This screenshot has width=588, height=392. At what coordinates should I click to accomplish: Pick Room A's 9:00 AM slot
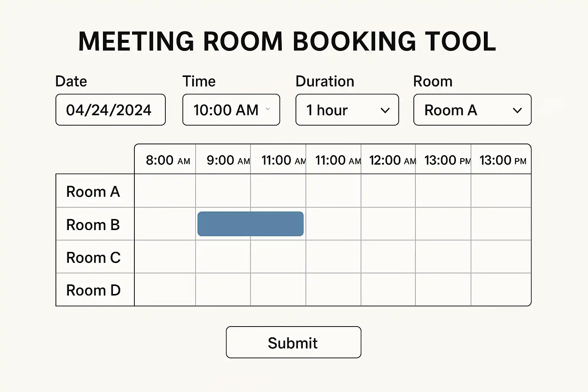tap(223, 191)
